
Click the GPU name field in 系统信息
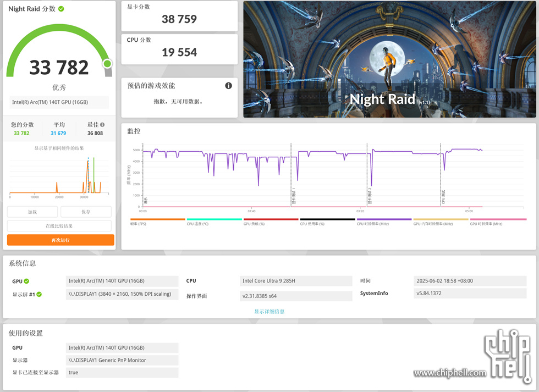[x=122, y=281]
